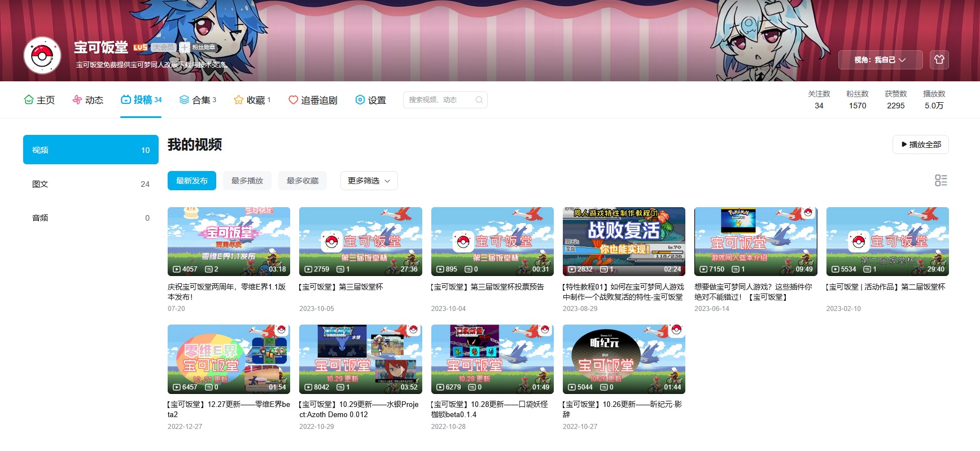Click title 10.28更新 口袋妖怪枷锁beta0.1.4
The height and width of the screenshot is (451, 980).
[x=489, y=409]
